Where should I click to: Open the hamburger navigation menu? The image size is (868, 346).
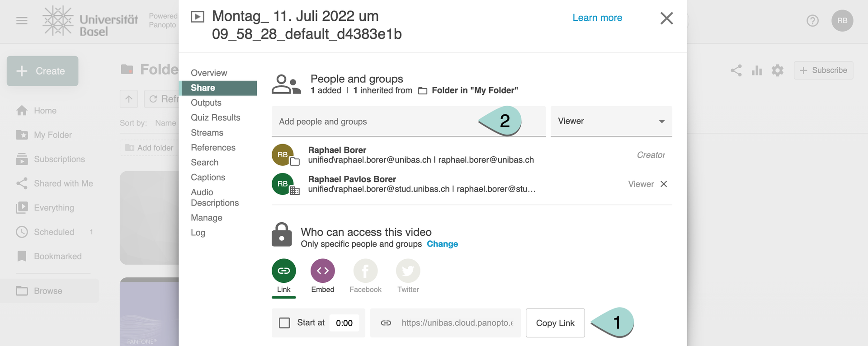22,21
